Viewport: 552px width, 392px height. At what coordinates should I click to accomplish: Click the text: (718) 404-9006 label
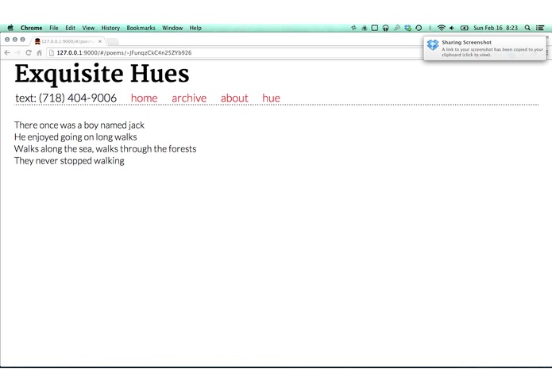point(66,98)
